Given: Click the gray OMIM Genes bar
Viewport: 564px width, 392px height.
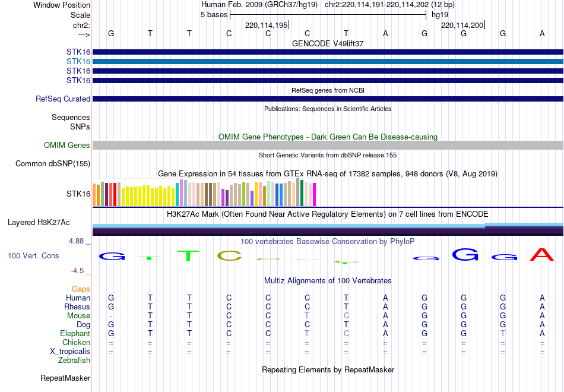Looking at the screenshot, I should 328,145.
